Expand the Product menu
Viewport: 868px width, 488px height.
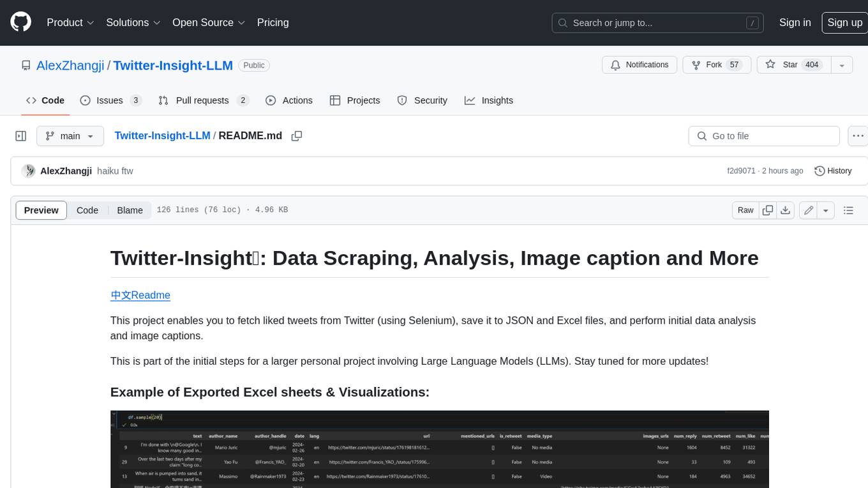pos(70,22)
